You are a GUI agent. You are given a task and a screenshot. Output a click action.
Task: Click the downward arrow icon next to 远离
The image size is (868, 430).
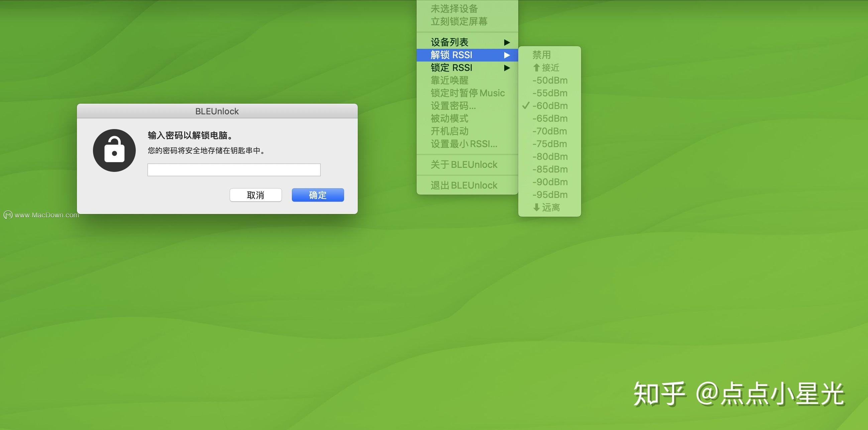point(536,207)
